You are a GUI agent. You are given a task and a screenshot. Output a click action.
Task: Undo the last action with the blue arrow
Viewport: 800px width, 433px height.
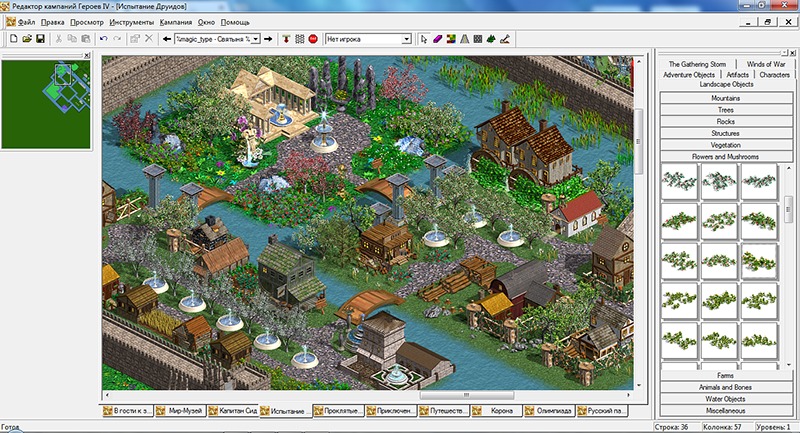(x=104, y=39)
